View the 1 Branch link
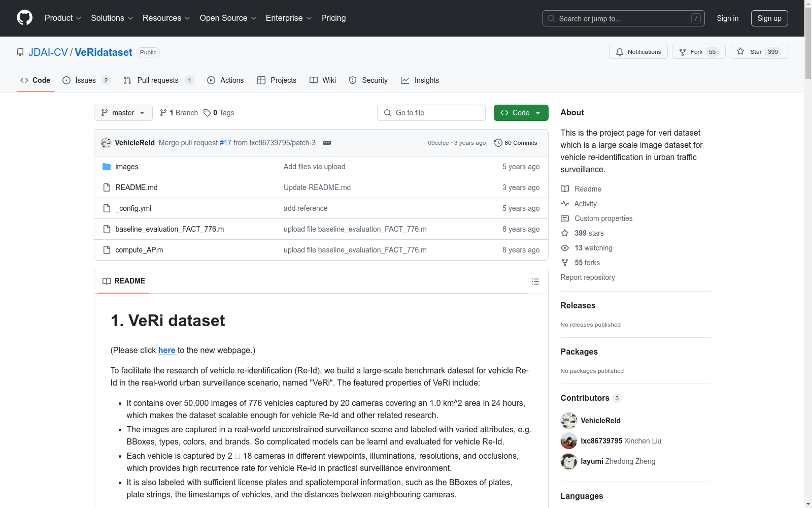This screenshot has height=508, width=812. pyautogui.click(x=179, y=113)
